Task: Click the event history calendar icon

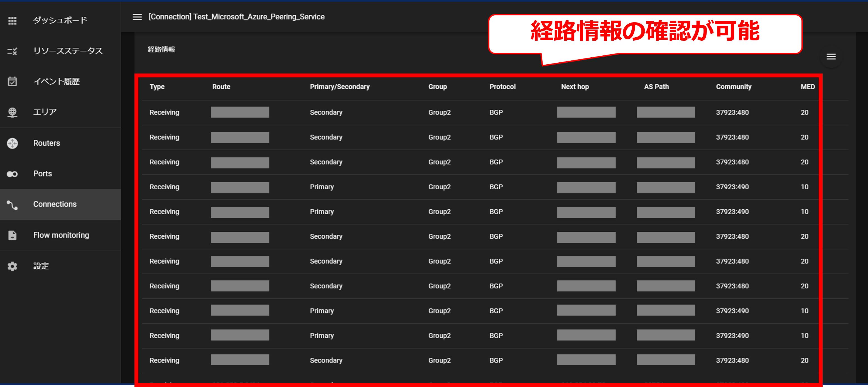Action: [13, 82]
